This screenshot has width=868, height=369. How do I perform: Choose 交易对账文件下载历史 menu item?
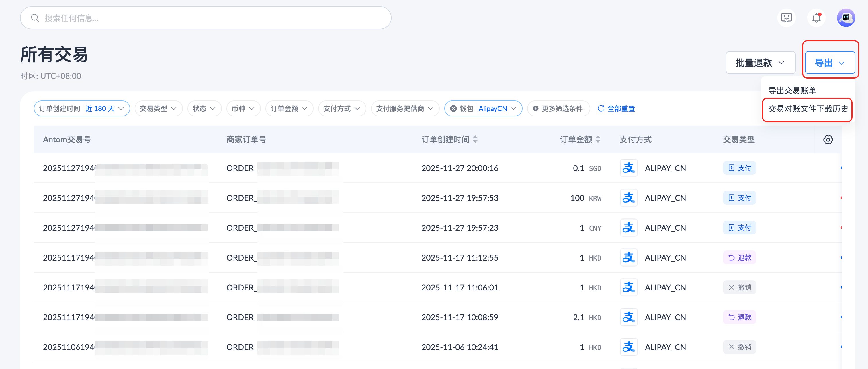[808, 109]
